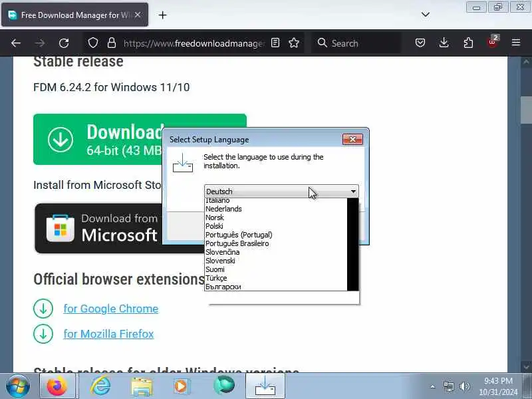Collapse the Deutsch language combo box arrow
The image size is (532, 399).
tap(353, 192)
